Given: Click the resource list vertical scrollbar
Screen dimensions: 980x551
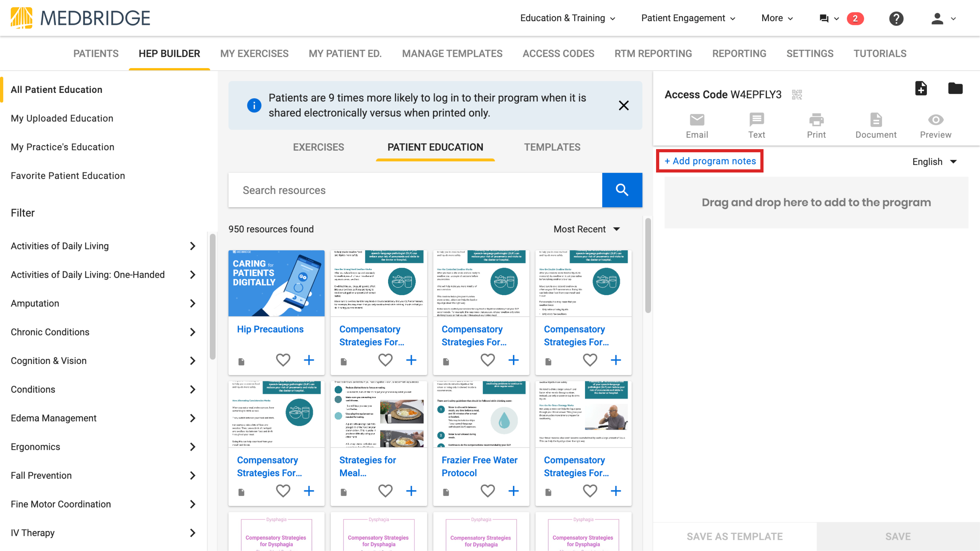Looking at the screenshot, I should [x=648, y=265].
